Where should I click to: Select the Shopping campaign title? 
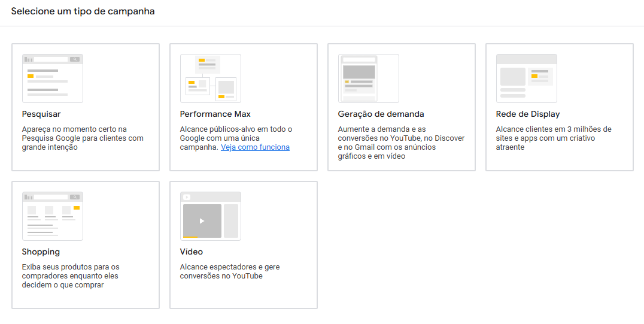click(x=41, y=252)
